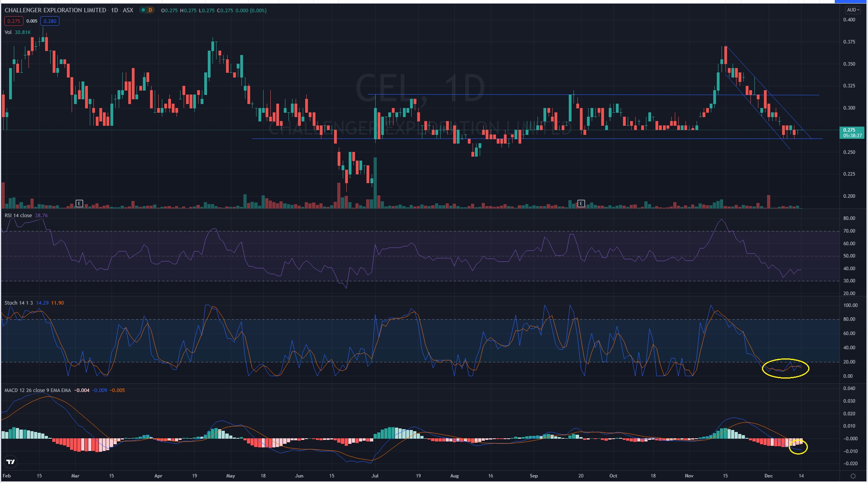Screen dimensions: 868x483
Task: Click the TradingView logo icon
Action: click(x=11, y=461)
